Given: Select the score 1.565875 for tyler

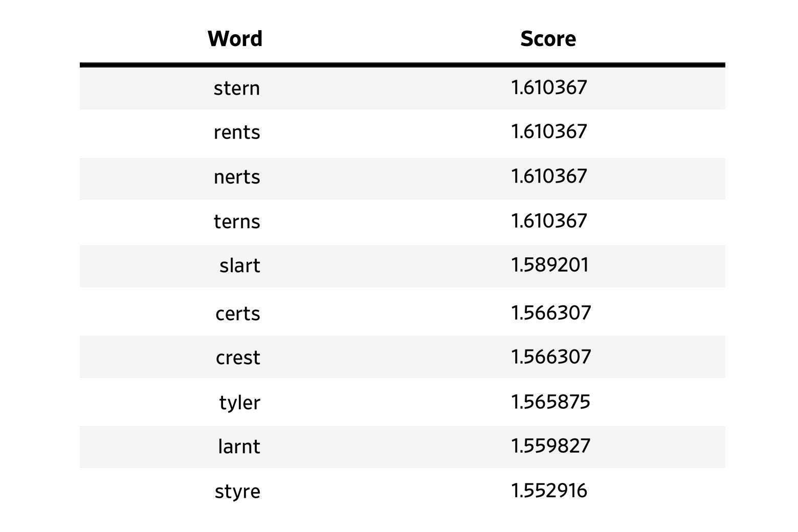Looking at the screenshot, I should click(x=550, y=402).
